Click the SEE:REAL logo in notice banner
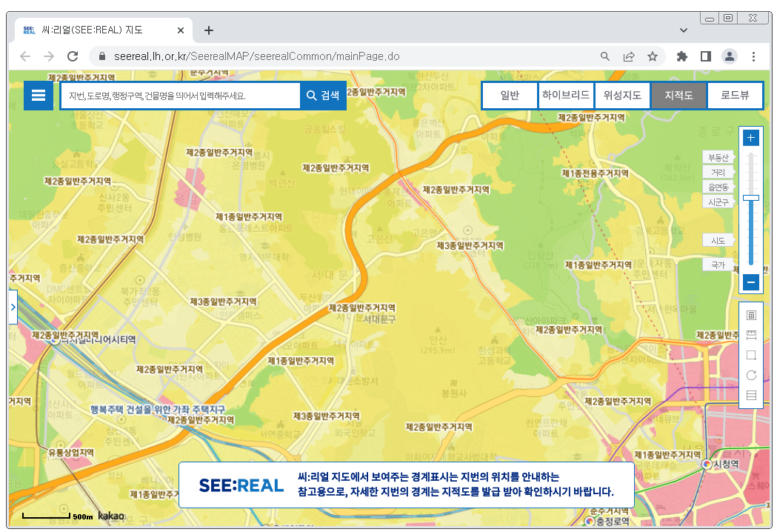Screen dimensions: 777x532 241,485
